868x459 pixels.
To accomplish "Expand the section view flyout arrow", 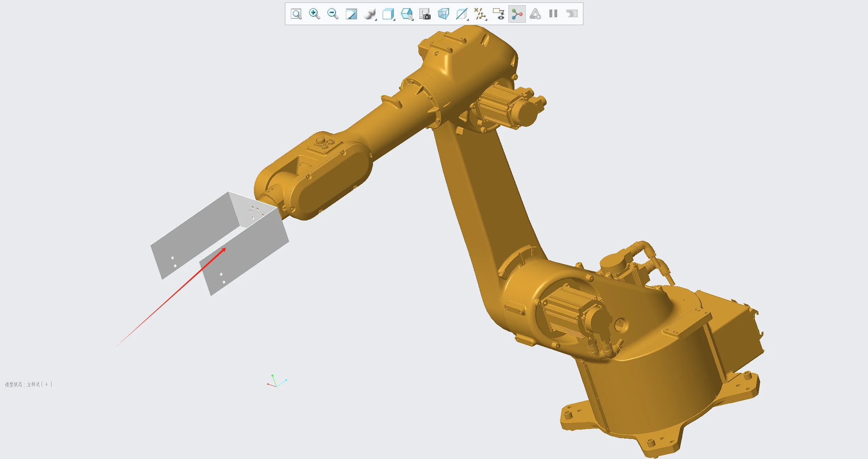I will (x=448, y=19).
